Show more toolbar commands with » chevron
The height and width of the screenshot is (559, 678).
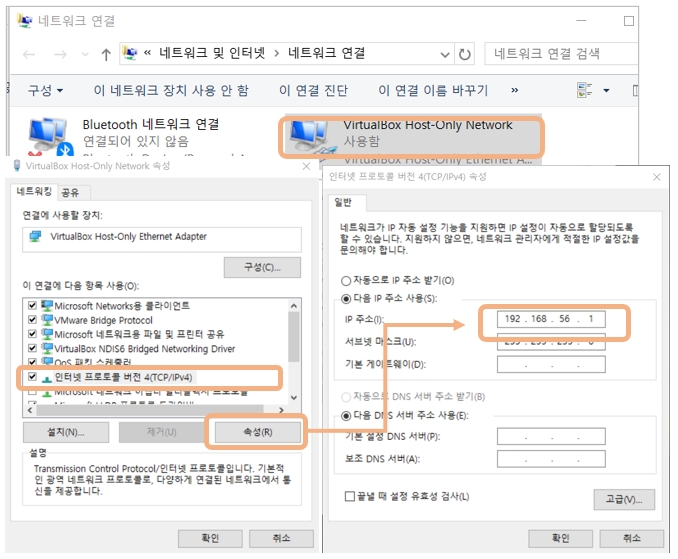click(x=515, y=90)
